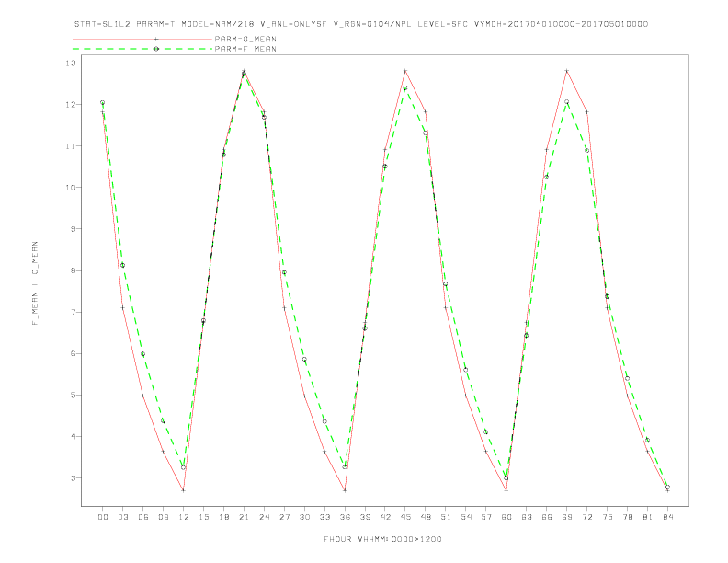Select x-axis tick label 75
The height and width of the screenshot is (563, 728).
pos(608,517)
